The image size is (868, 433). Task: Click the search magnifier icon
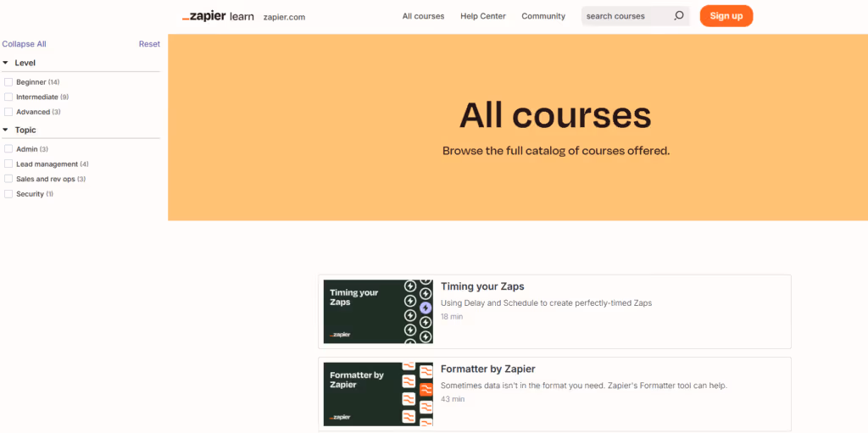[x=679, y=16]
